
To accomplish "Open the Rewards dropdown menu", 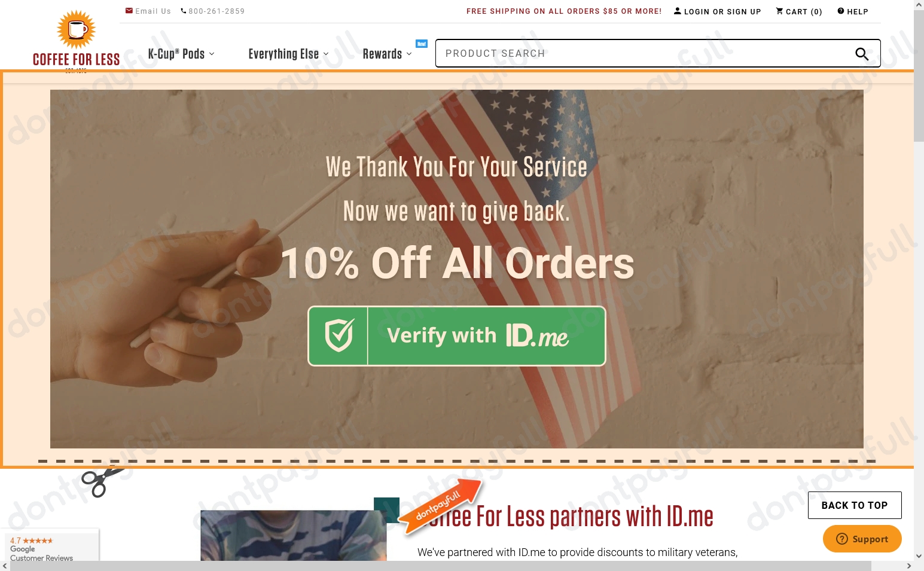I will (387, 54).
